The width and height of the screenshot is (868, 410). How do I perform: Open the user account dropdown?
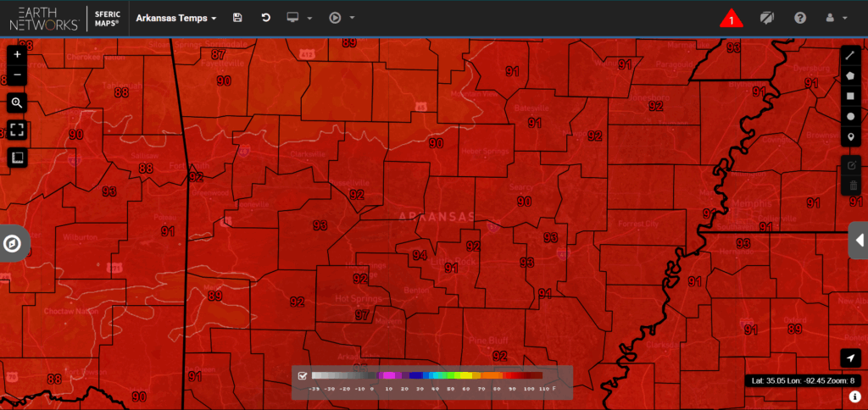pos(836,18)
